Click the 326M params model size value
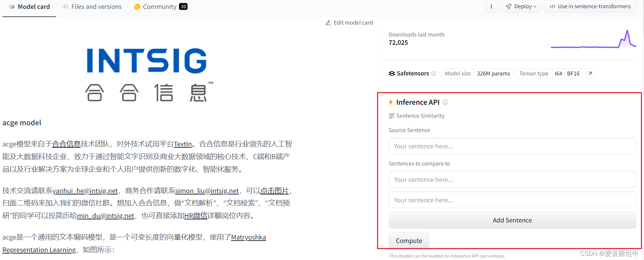Image resolution: width=644 pixels, height=260 pixels. [493, 73]
